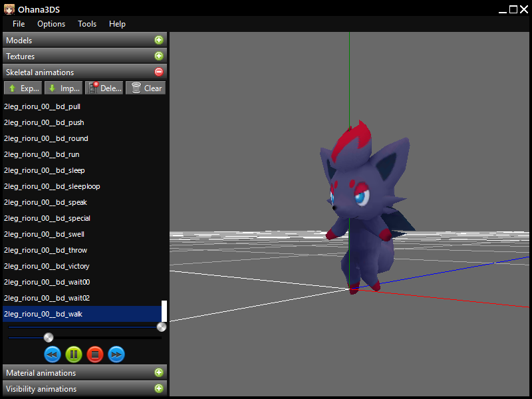Viewport: 532px width, 399px height.
Task: Stop the animation playback
Action: click(x=95, y=354)
